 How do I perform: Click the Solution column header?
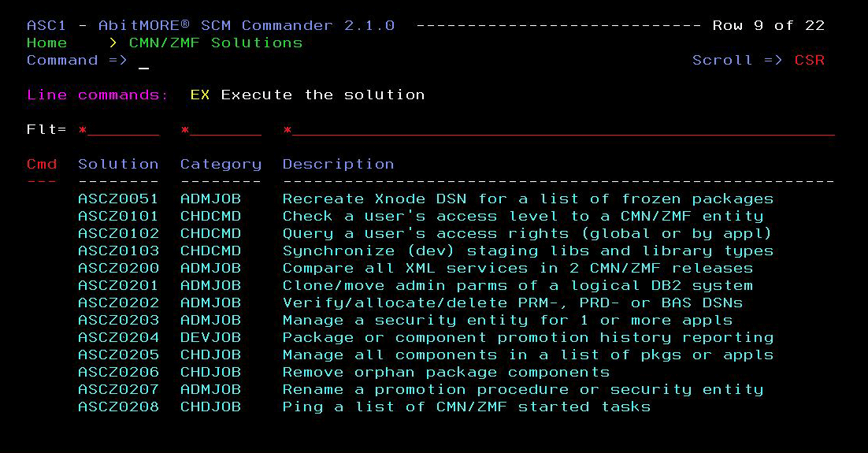point(118,164)
